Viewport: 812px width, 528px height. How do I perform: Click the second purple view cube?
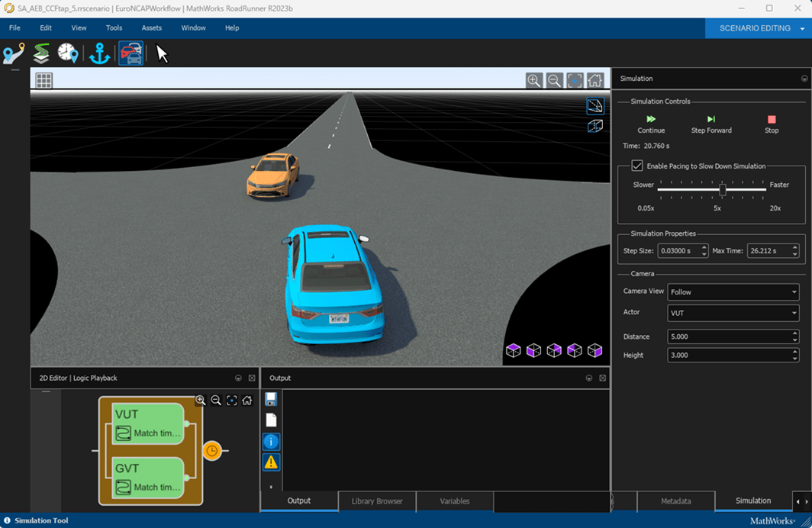pyautogui.click(x=533, y=350)
